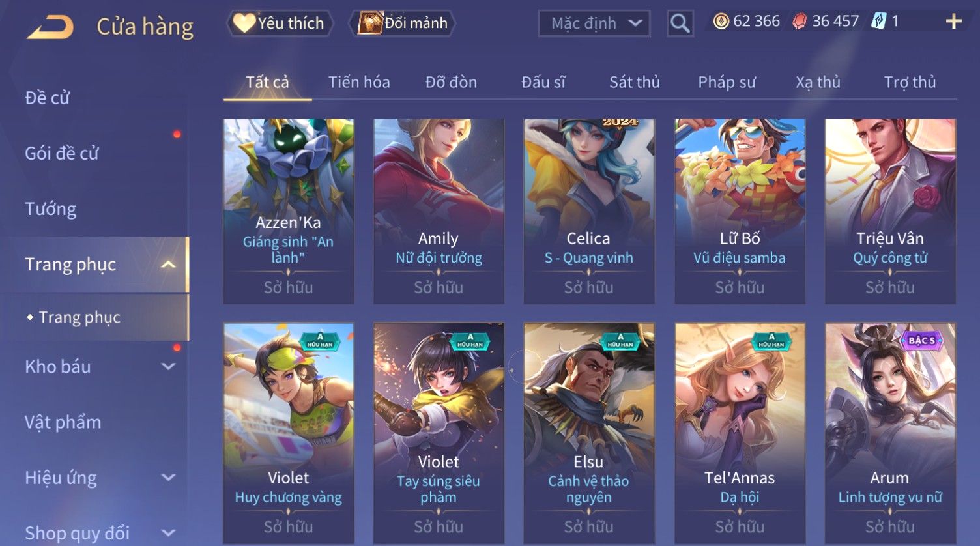Open Gói đề cử in the sidebar
The width and height of the screenshot is (980, 546).
point(62,153)
